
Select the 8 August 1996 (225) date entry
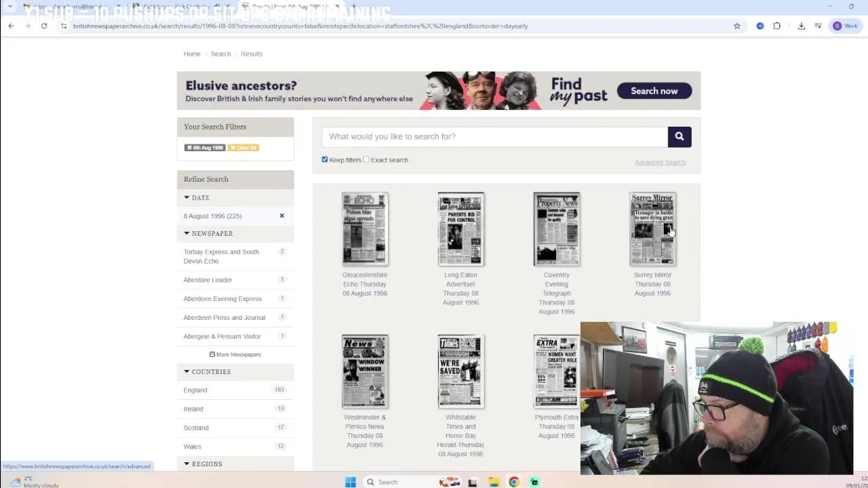(212, 216)
